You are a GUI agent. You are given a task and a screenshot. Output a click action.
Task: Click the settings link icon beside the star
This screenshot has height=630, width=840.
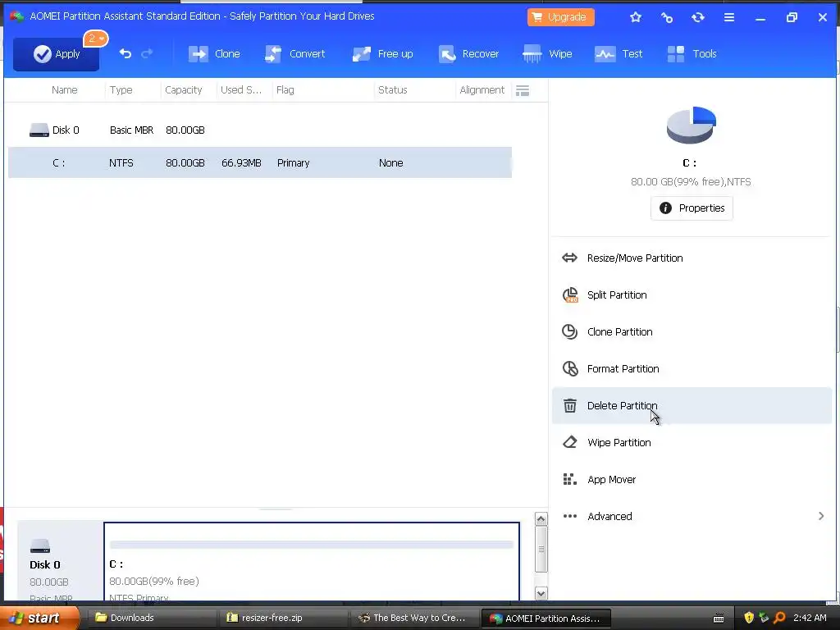pyautogui.click(x=667, y=17)
